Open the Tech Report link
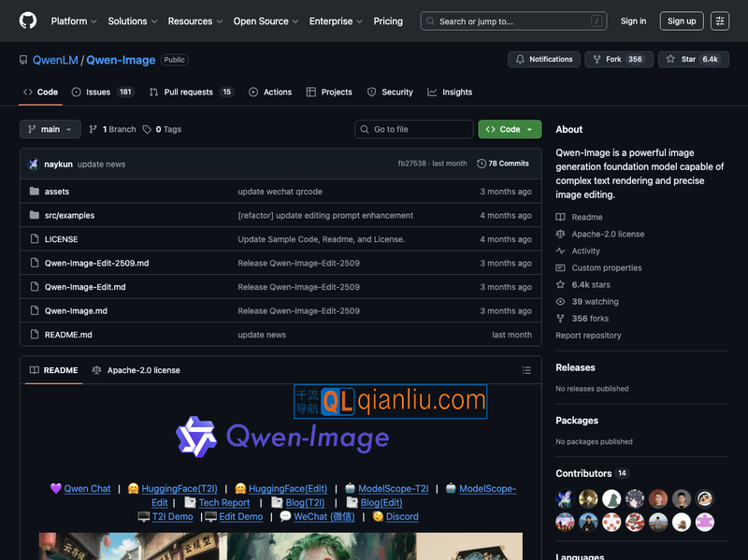 pyautogui.click(x=223, y=502)
